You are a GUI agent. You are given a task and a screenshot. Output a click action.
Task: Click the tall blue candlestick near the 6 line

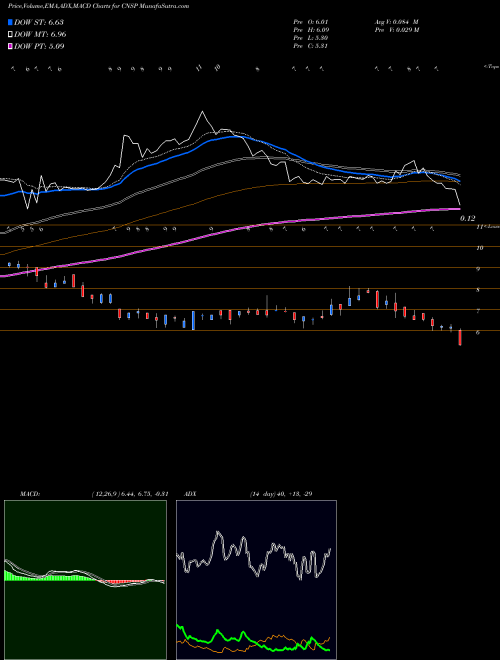tap(193, 320)
